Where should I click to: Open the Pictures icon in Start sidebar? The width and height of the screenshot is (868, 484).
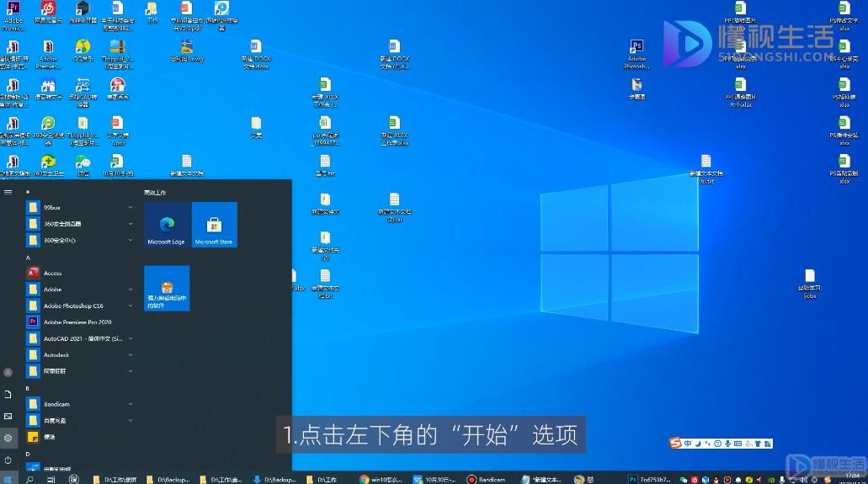click(x=8, y=416)
